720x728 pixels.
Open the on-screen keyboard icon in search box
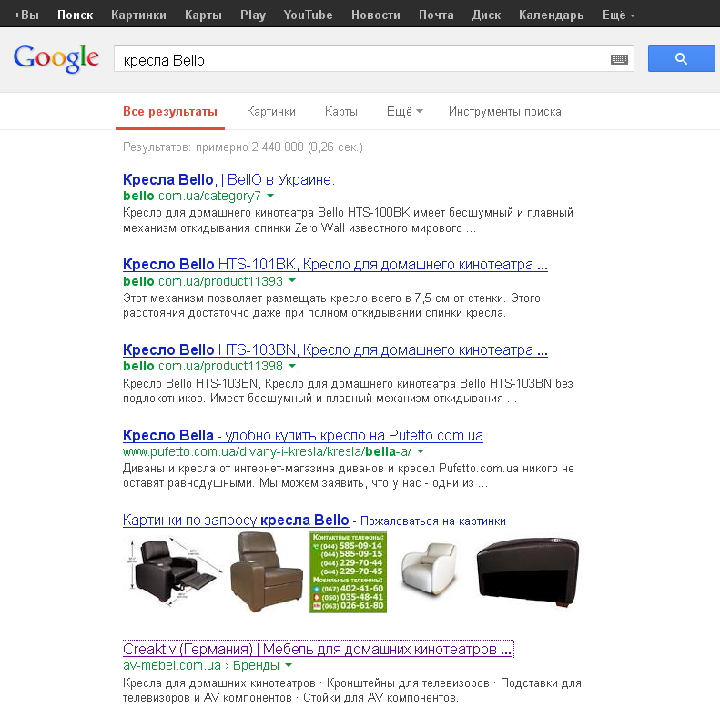pos(619,59)
